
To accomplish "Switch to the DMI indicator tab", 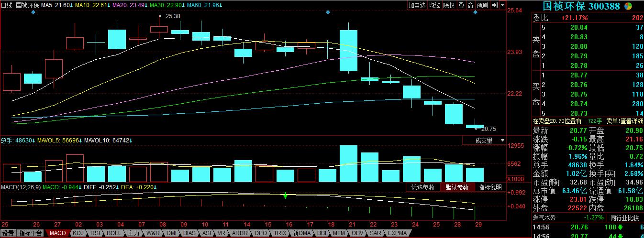I will point(171,233).
